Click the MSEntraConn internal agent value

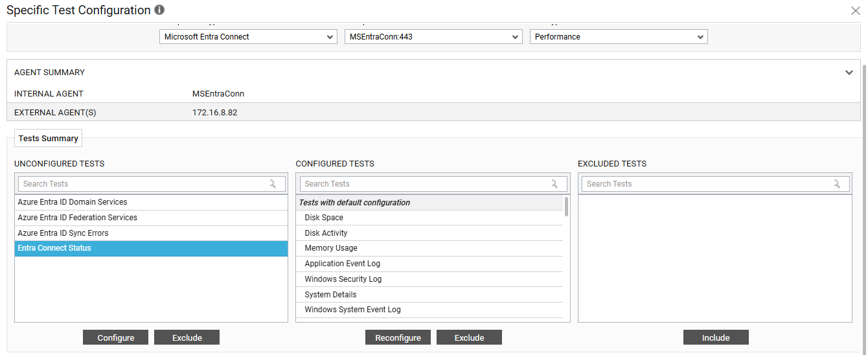(218, 94)
